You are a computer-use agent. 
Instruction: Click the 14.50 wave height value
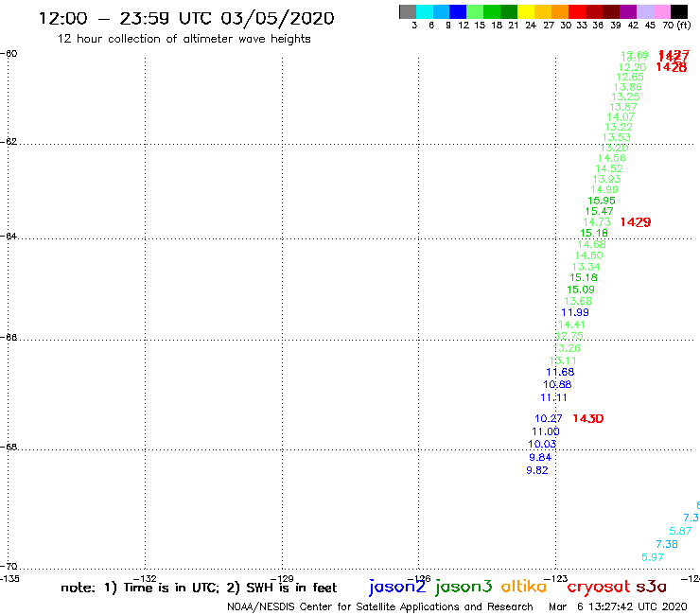tap(588, 255)
